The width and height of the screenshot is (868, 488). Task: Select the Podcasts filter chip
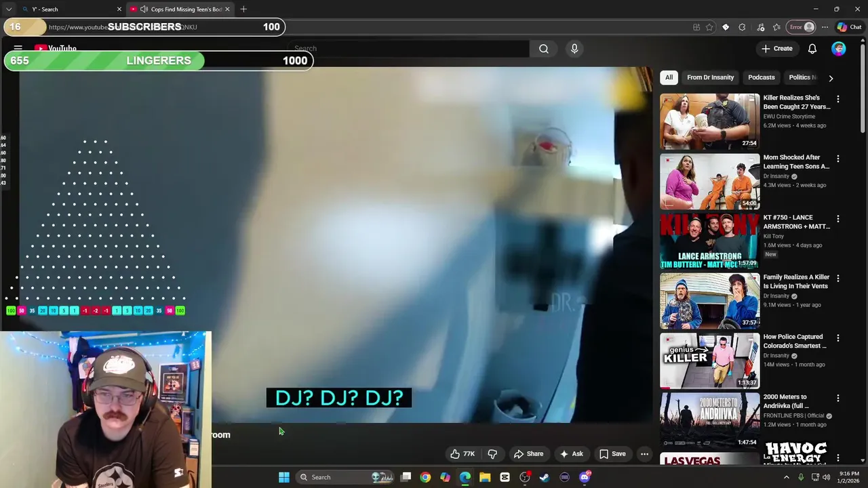tap(761, 77)
